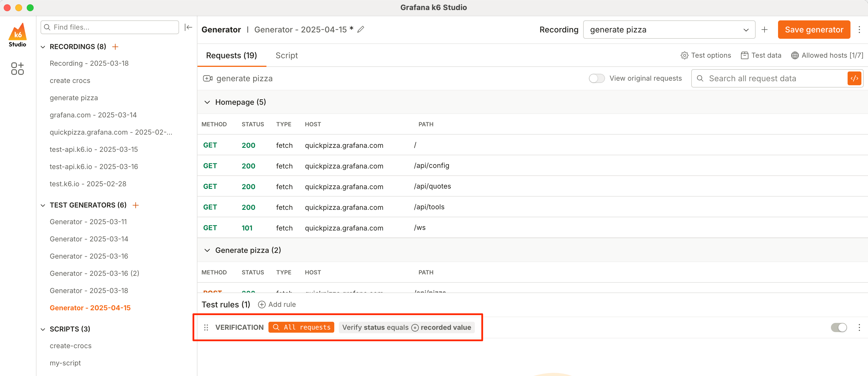This screenshot has height=376, width=868.
Task: Toggle View original requests switch
Action: pyautogui.click(x=596, y=78)
